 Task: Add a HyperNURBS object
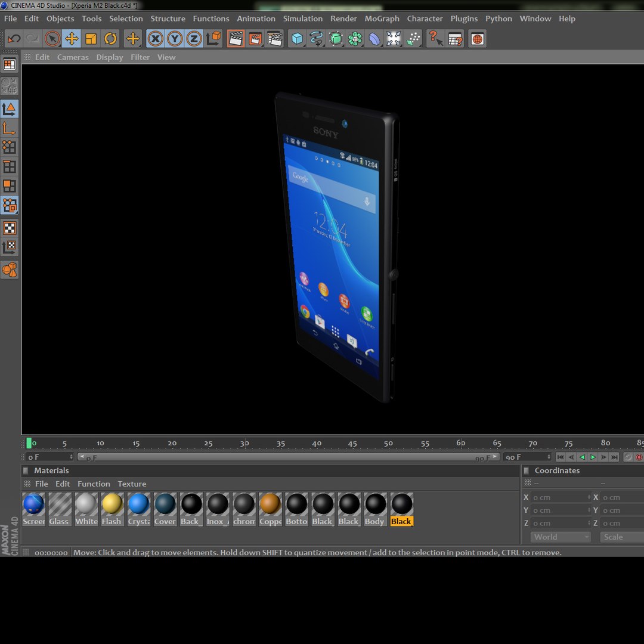pos(336,39)
